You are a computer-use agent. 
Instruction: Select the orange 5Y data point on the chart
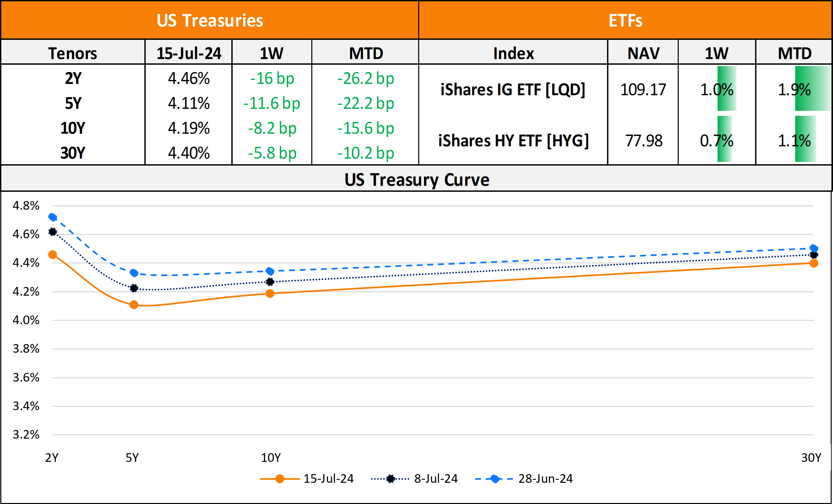pyautogui.click(x=134, y=305)
